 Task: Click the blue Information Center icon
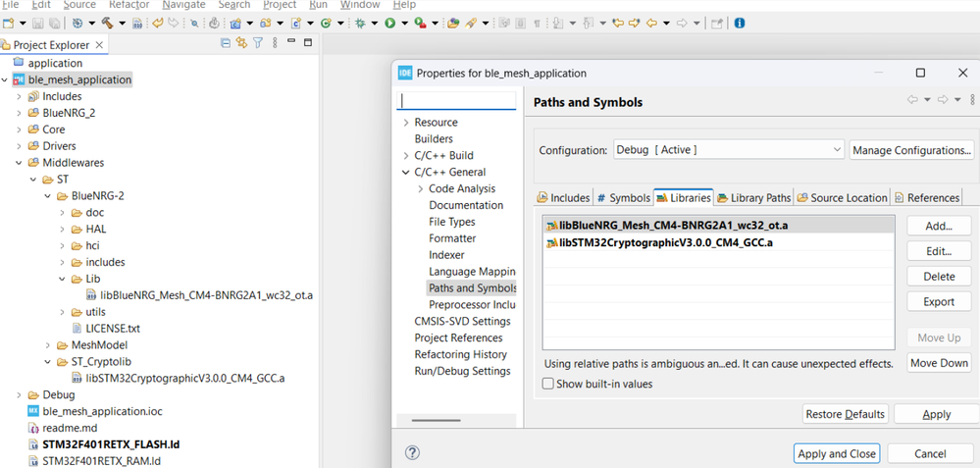click(740, 24)
